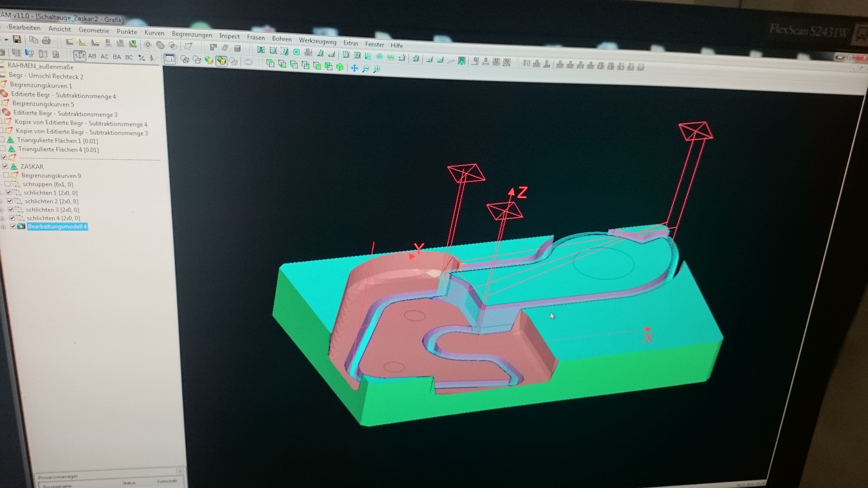This screenshot has height=488, width=868.
Task: Open the dropdown arrow beside Save icon
Action: pos(6,39)
